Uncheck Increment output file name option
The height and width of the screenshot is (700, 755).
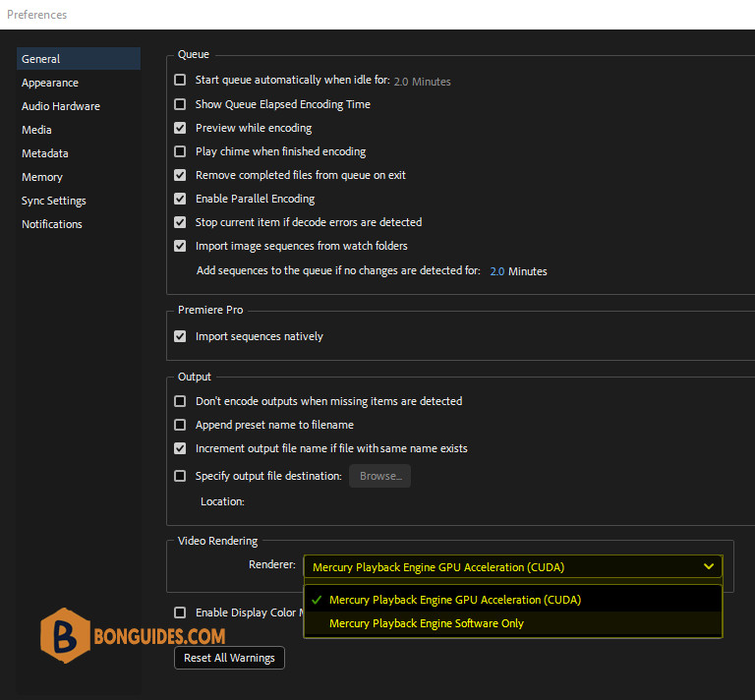[x=180, y=448]
